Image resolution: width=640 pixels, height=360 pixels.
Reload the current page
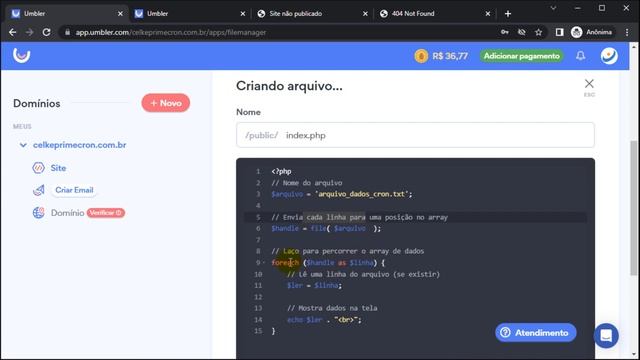tap(47, 32)
